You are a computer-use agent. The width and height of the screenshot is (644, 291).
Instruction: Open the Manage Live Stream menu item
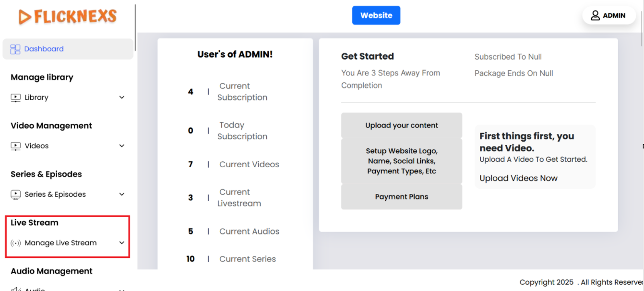(60, 243)
